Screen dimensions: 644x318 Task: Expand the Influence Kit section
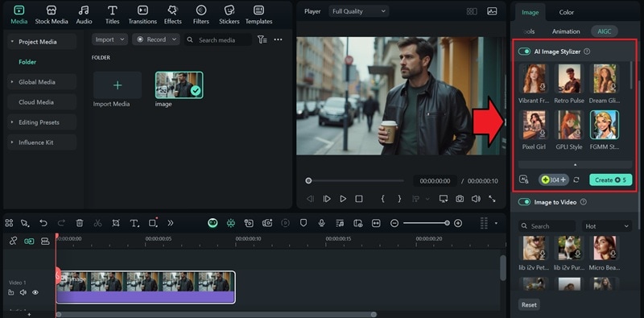tap(42, 142)
